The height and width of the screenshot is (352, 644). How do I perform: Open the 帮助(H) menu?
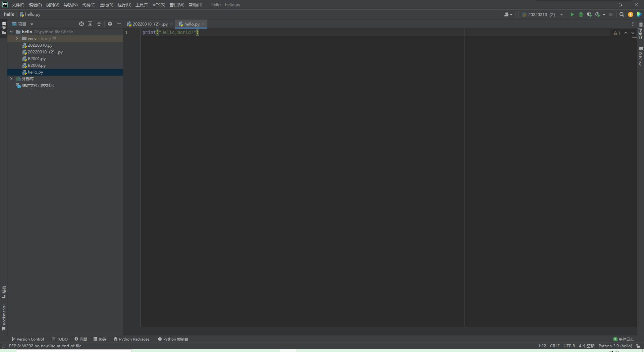pos(196,5)
